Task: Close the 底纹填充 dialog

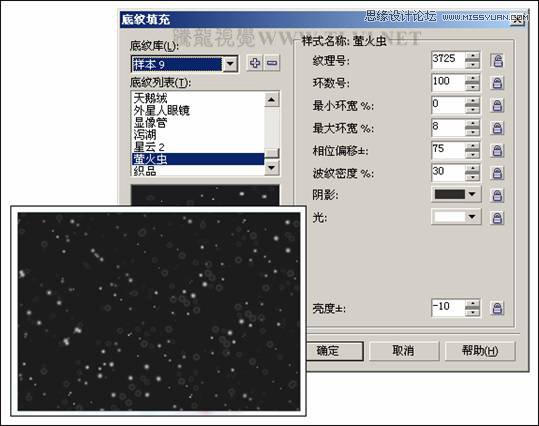Action: coord(518,19)
